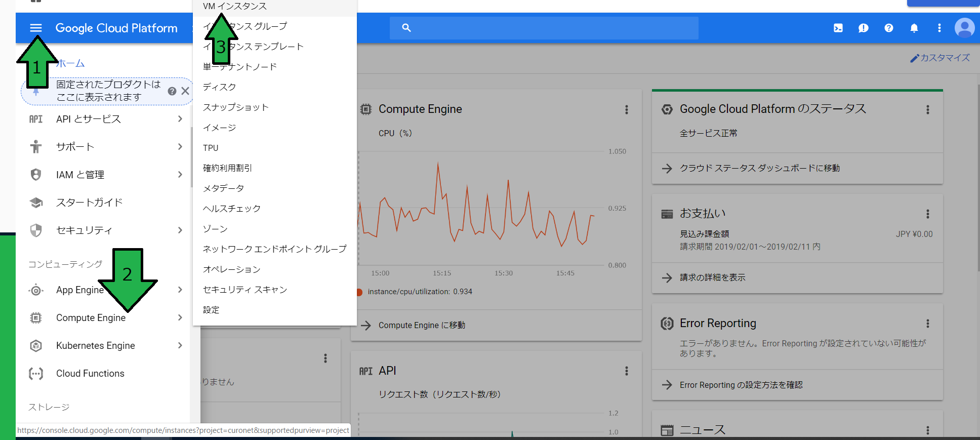Viewport: 980px width, 440px height.
Task: Open Compute Engine card options menu
Action: [x=627, y=110]
